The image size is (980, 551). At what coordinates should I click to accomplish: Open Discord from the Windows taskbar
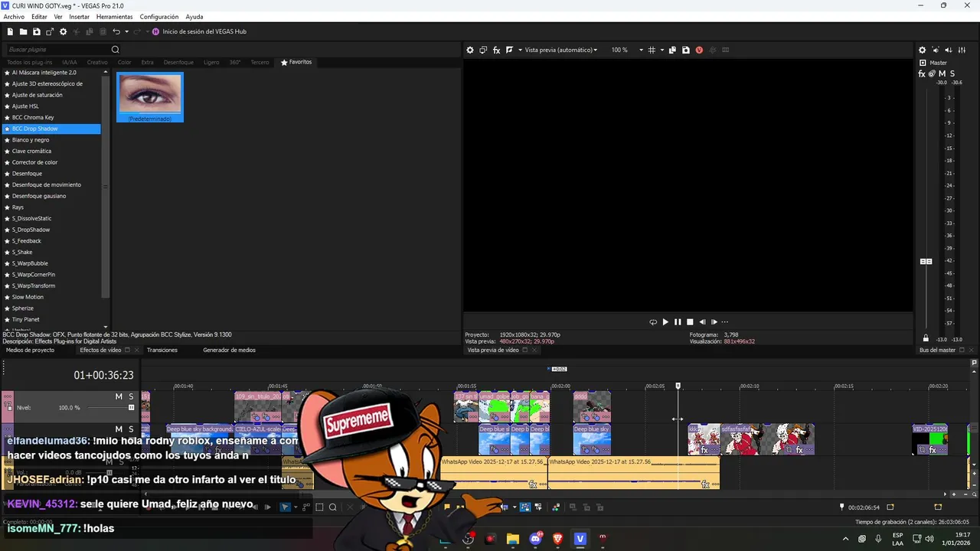(535, 539)
